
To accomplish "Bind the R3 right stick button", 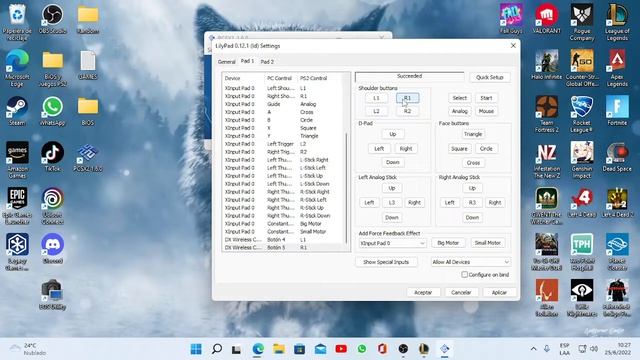I will pyautogui.click(x=472, y=202).
